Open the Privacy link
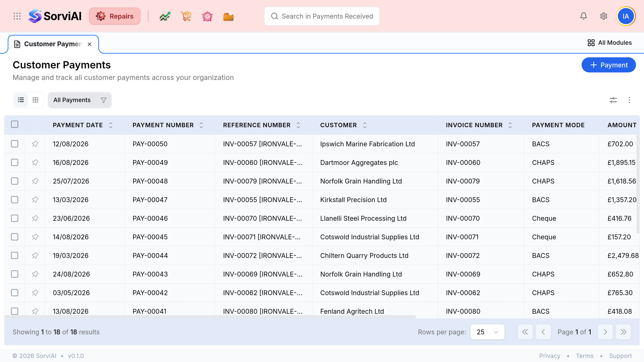This screenshot has height=362, width=644. [x=550, y=356]
